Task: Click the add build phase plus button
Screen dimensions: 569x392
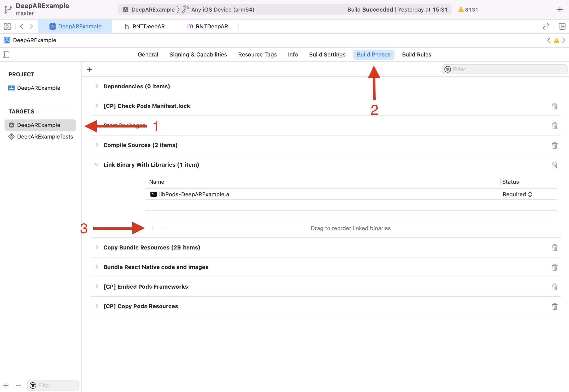Action: click(x=89, y=69)
